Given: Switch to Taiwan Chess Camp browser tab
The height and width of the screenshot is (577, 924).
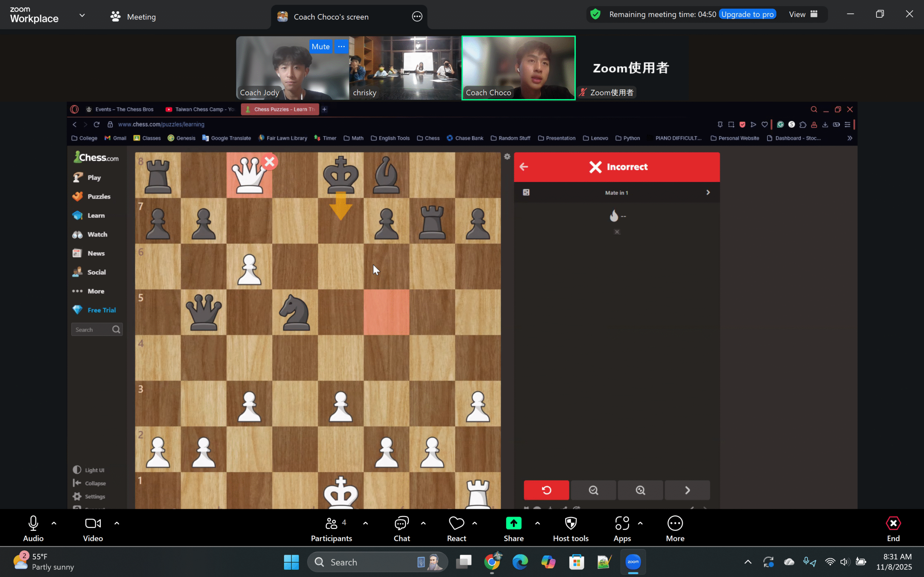Looking at the screenshot, I should [x=200, y=110].
